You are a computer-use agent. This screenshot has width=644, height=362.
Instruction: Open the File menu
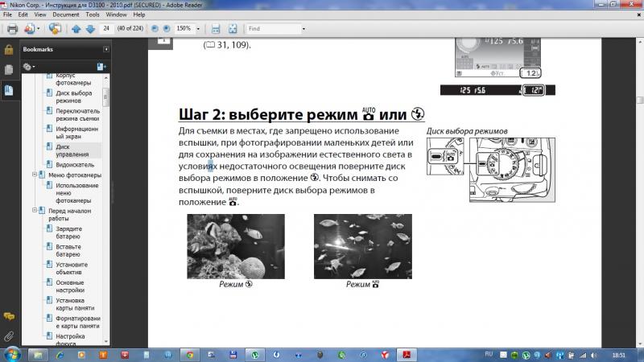pos(7,14)
